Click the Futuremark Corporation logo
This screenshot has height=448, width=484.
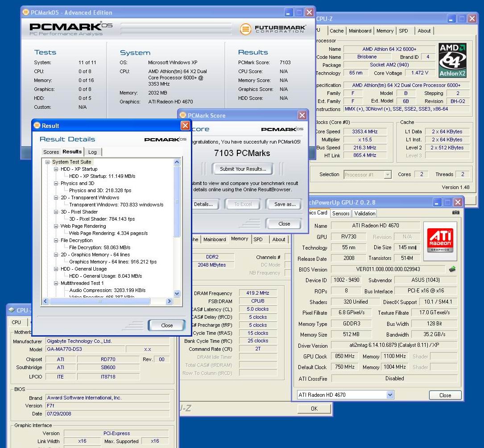coord(273,29)
